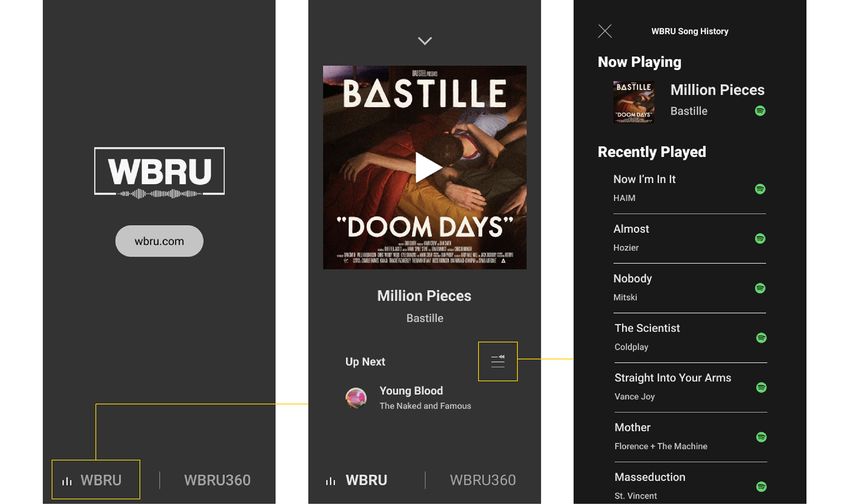The width and height of the screenshot is (849, 504).
Task: Open Now I'm In It in Spotify
Action: (x=760, y=189)
